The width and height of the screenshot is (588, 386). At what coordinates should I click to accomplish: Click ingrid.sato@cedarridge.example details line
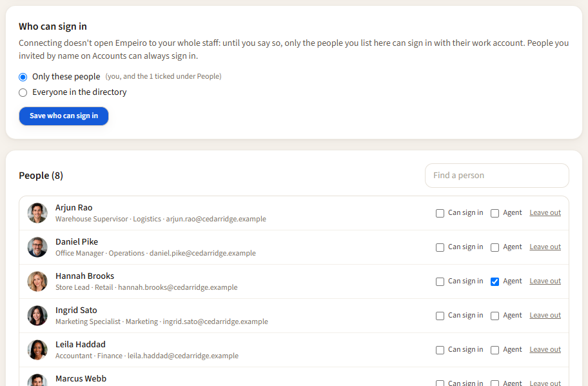coord(162,321)
